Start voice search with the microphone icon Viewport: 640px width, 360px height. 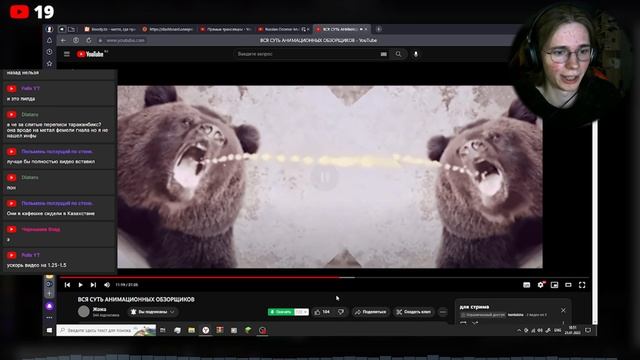(x=416, y=54)
